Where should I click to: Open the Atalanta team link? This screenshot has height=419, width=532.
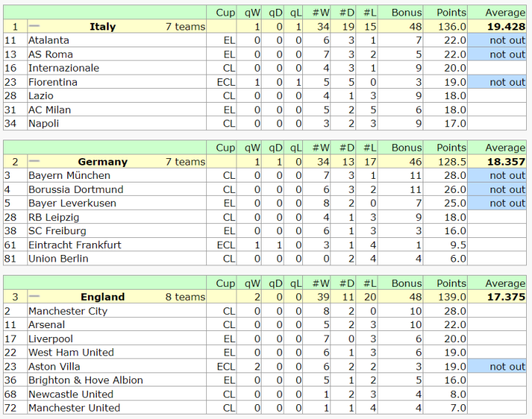(x=49, y=41)
